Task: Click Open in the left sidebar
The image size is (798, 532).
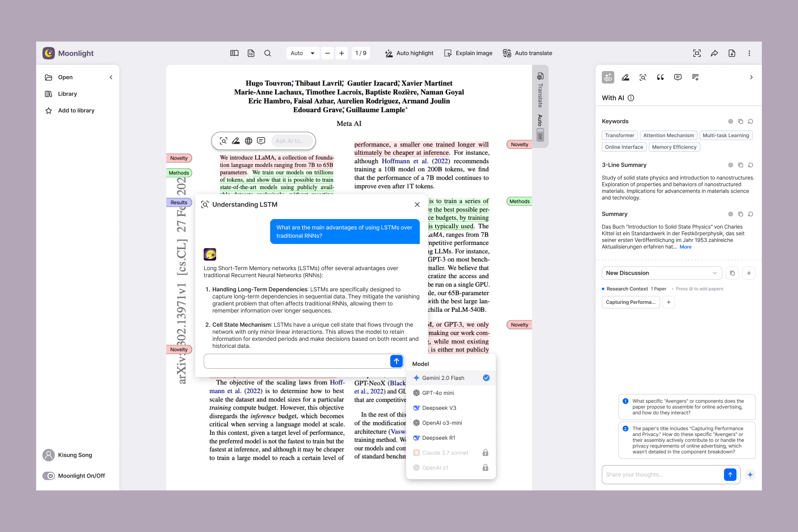Action: [65, 77]
